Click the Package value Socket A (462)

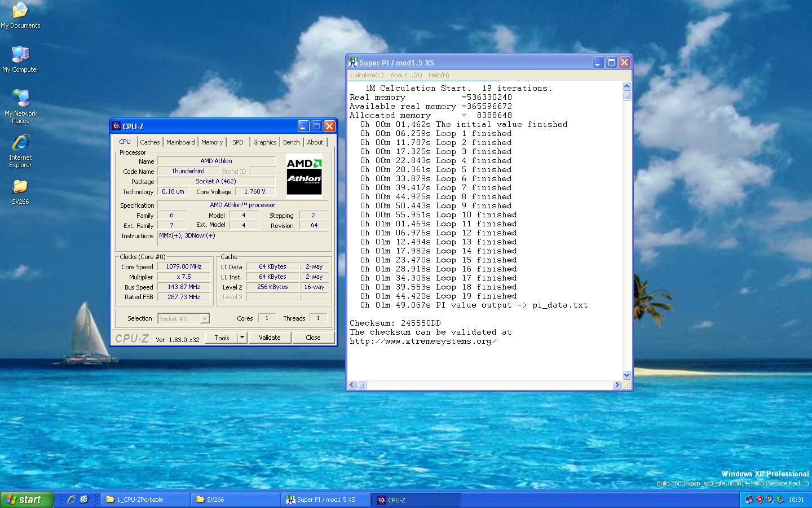[x=216, y=181]
